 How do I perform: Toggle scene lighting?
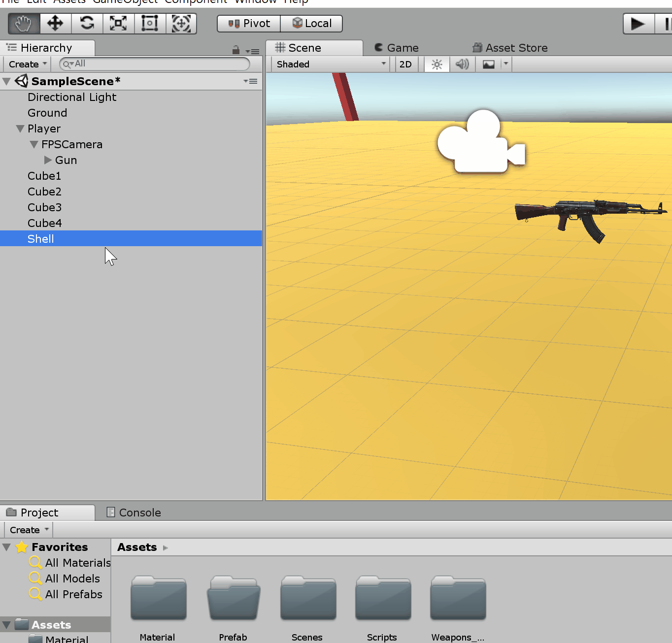436,64
